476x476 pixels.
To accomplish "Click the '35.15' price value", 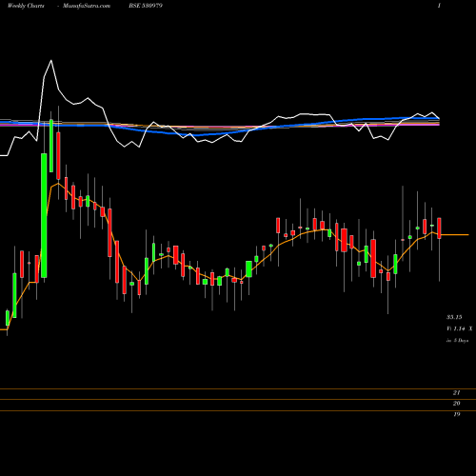I will click(454, 317).
